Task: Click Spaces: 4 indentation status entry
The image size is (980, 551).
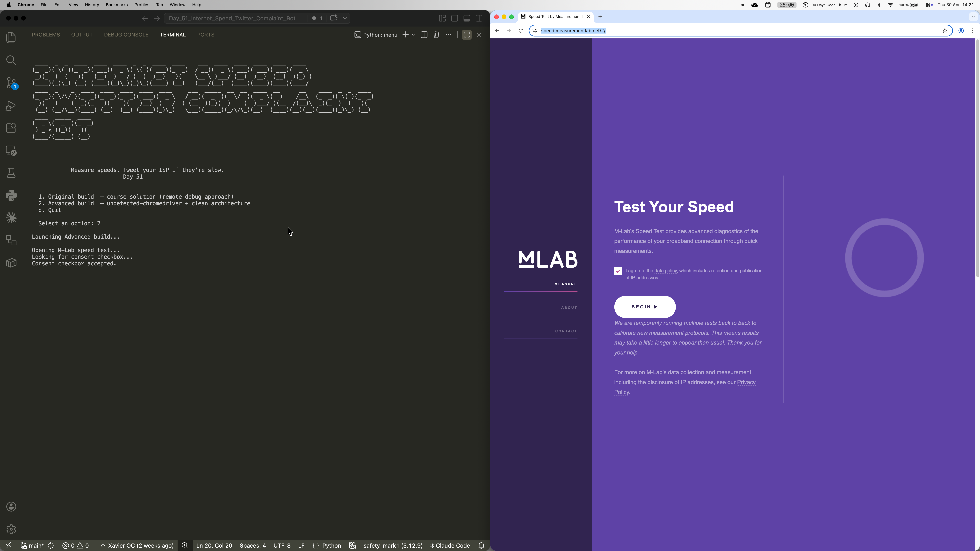Action: point(253,546)
